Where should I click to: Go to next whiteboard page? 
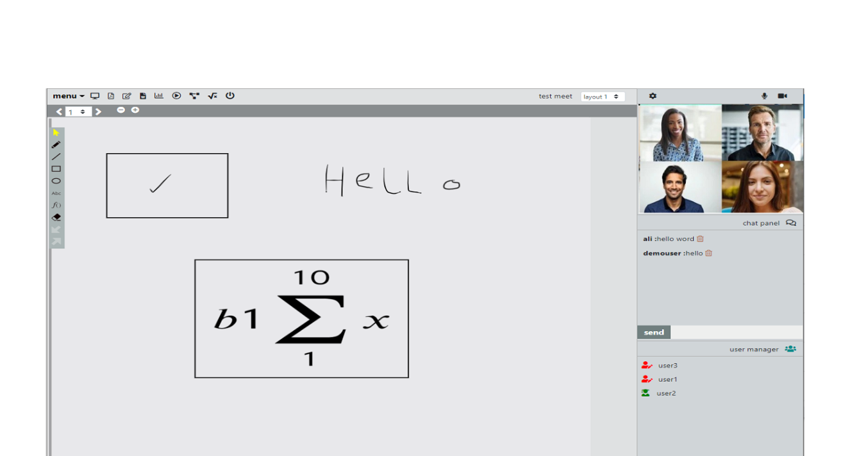pos(98,111)
